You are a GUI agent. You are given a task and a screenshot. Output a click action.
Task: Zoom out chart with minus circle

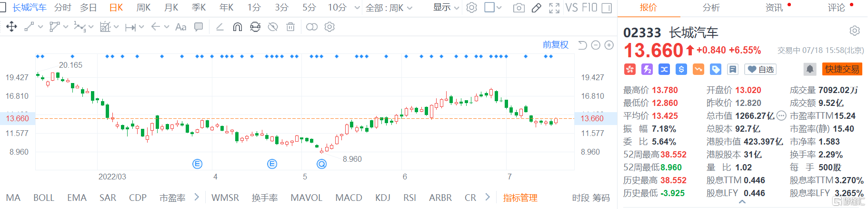tap(596, 45)
